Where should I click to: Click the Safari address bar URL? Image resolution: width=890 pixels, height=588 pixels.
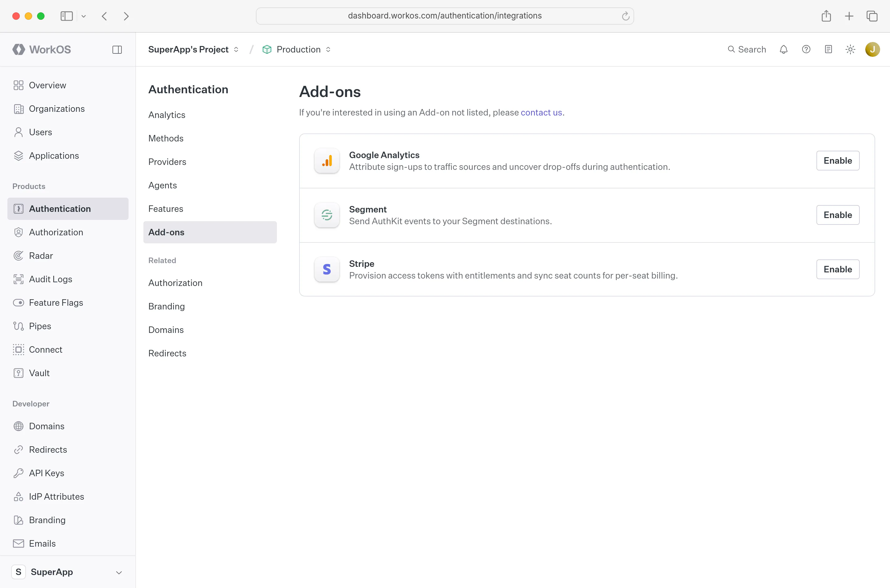tap(445, 16)
